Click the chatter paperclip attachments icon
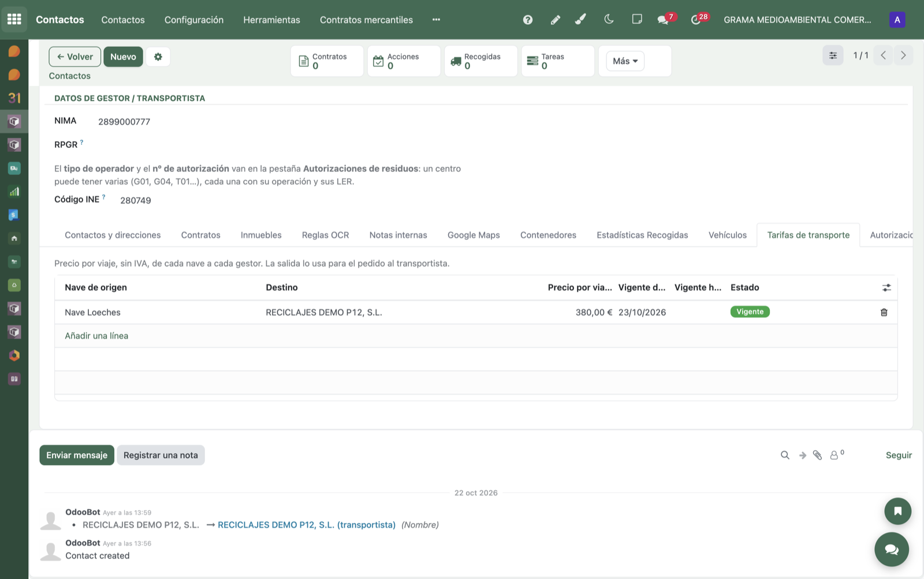The width and height of the screenshot is (924, 579). point(817,455)
